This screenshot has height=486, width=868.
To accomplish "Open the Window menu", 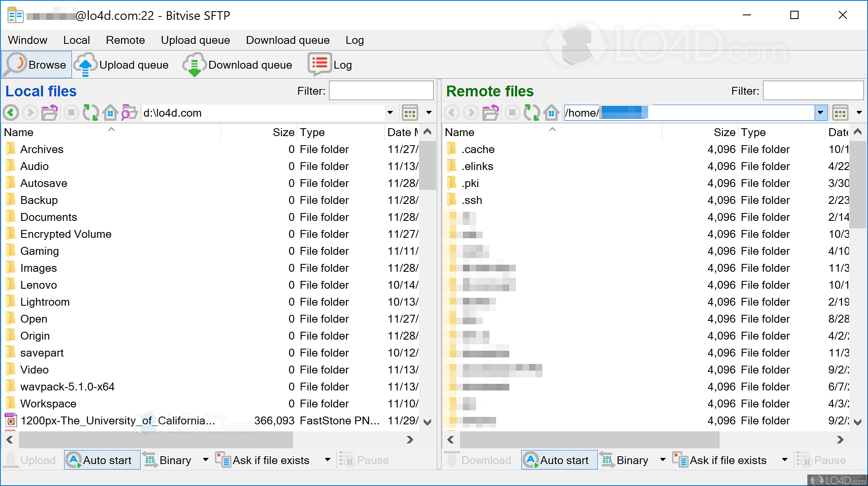I will 28,40.
